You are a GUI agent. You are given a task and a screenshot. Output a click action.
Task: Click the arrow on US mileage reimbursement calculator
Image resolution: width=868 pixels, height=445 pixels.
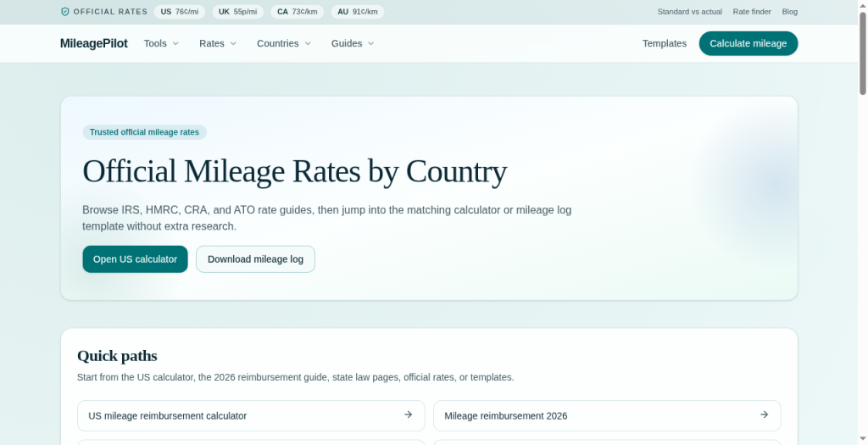tap(408, 414)
